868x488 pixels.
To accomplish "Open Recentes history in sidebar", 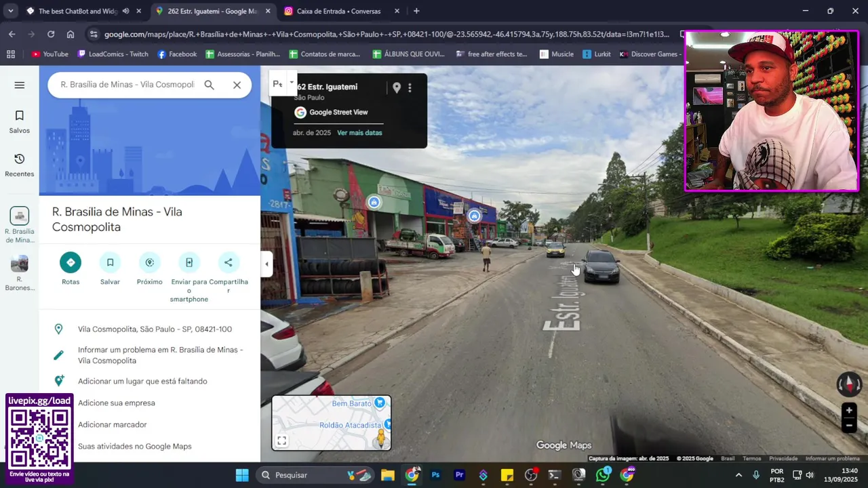I will [x=19, y=165].
